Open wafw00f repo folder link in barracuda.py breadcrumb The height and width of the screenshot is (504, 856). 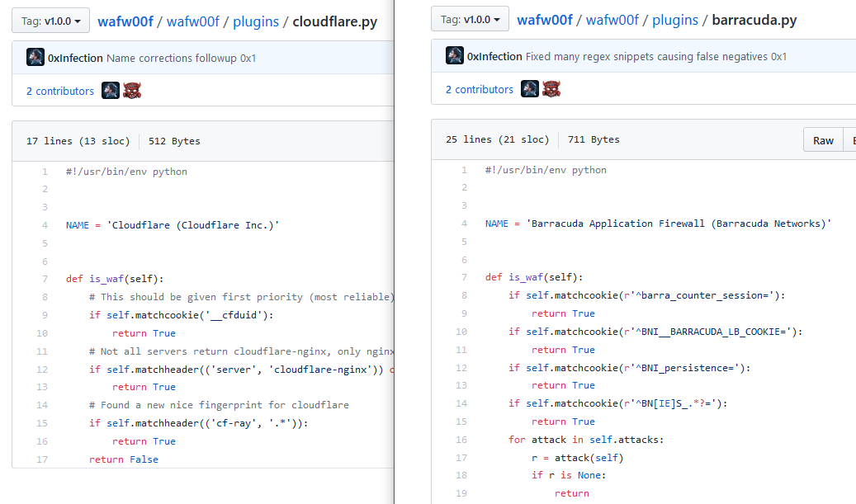click(612, 20)
